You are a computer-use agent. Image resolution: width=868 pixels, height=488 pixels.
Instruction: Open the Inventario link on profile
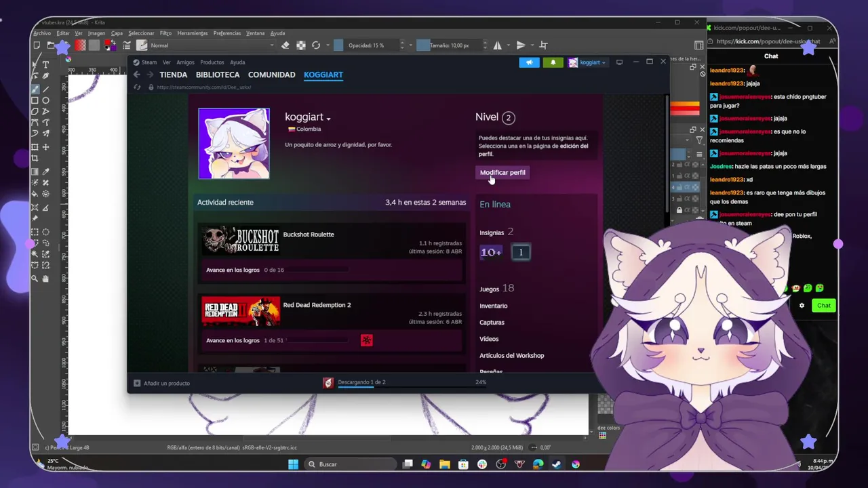coord(493,306)
